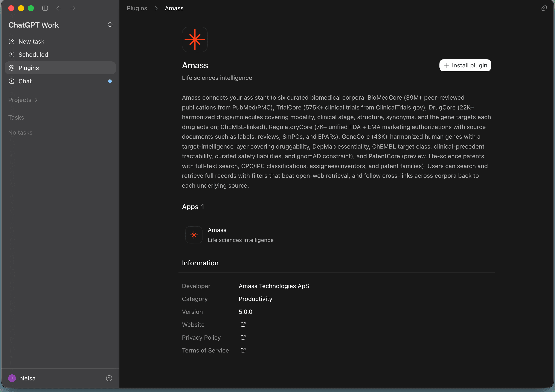The width and height of the screenshot is (555, 392).
Task: Click the green zoom window button
Action: pos(31,8)
